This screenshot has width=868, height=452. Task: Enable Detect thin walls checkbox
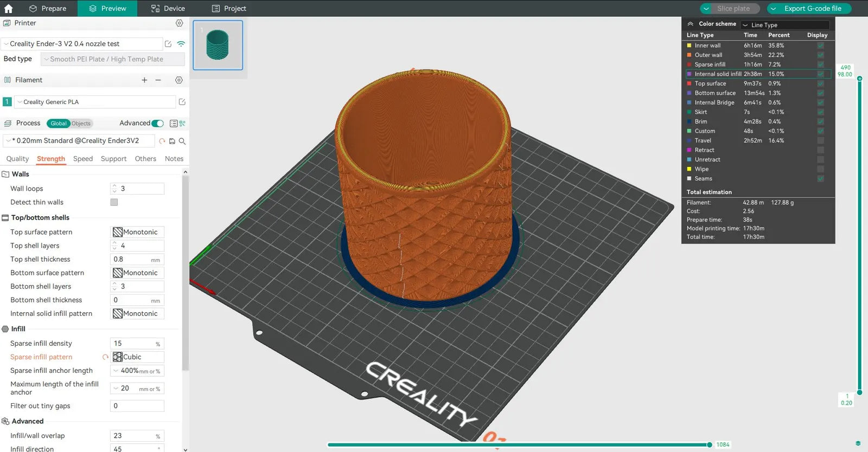pos(114,202)
